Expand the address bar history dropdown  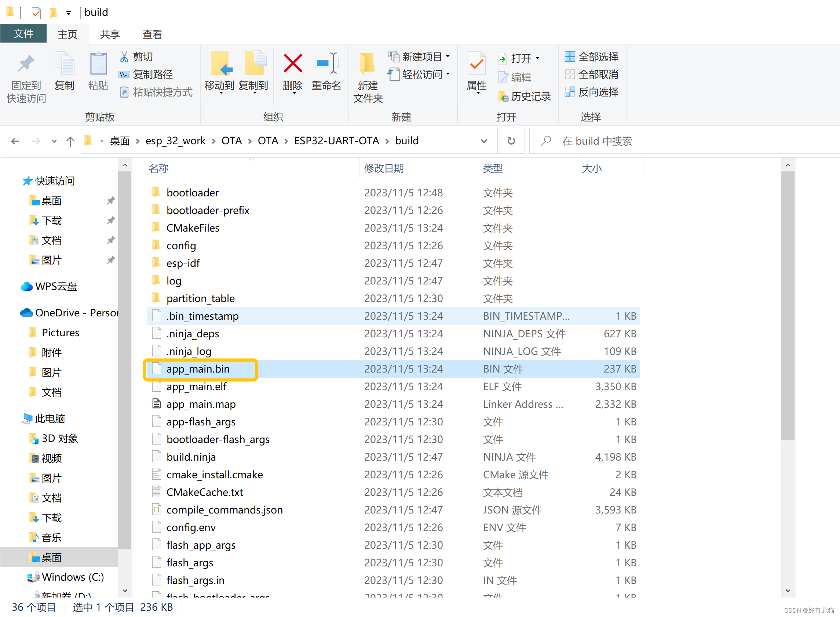484,141
